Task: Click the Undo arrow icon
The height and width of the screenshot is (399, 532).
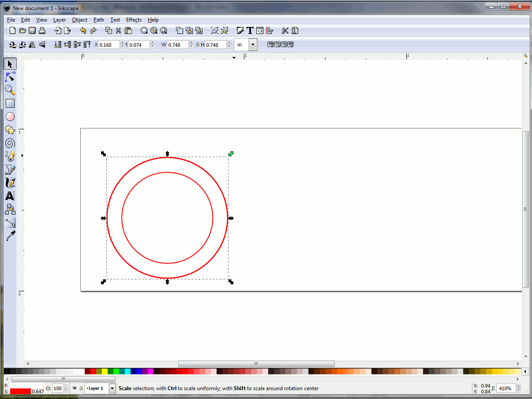Action: tap(83, 30)
